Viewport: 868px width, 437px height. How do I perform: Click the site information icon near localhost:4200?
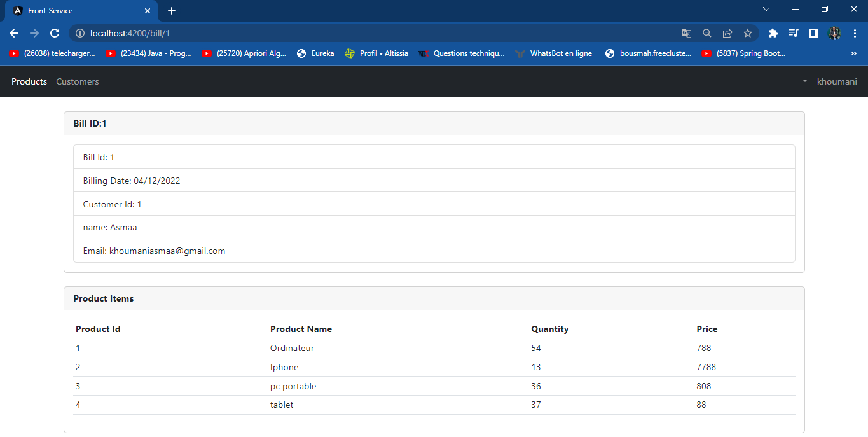pos(79,33)
